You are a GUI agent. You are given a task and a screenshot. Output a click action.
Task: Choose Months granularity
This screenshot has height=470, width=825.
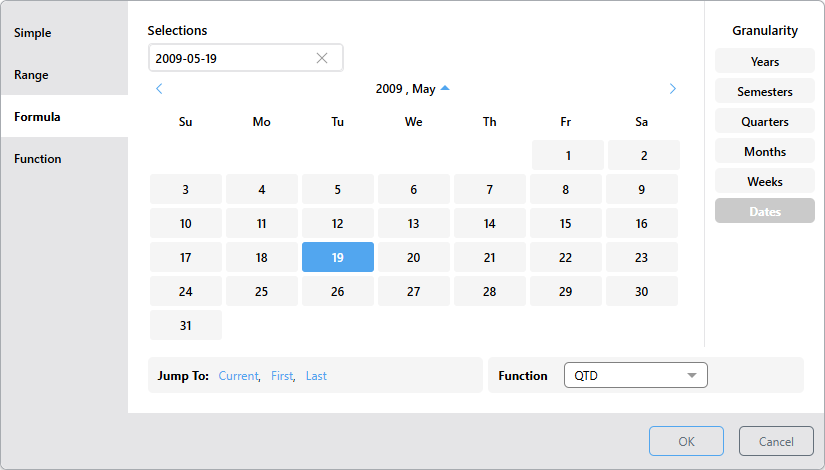pos(764,152)
